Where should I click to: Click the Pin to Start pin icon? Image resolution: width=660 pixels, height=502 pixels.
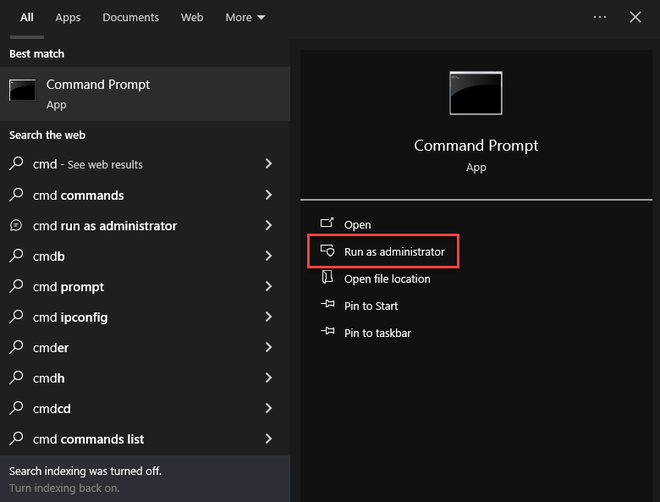point(326,306)
